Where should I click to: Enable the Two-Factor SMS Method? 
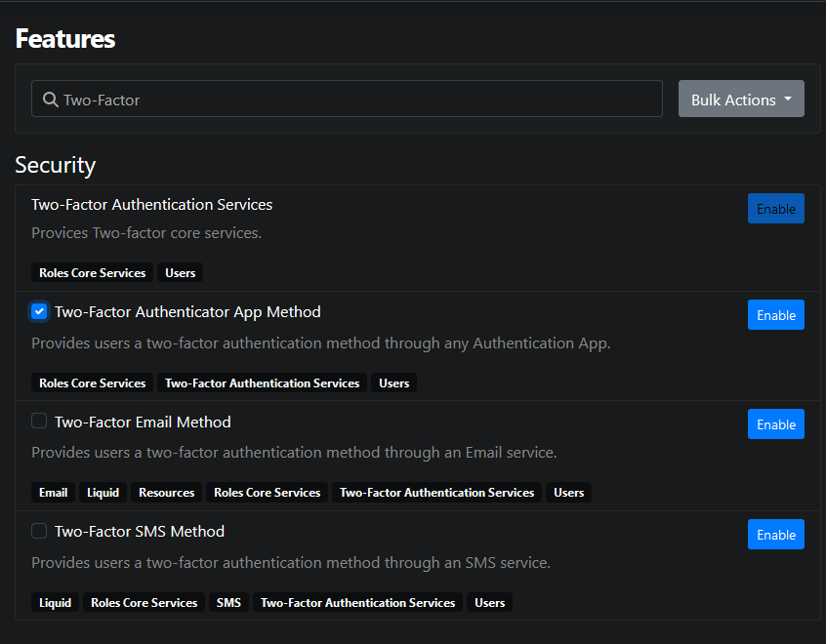775,535
